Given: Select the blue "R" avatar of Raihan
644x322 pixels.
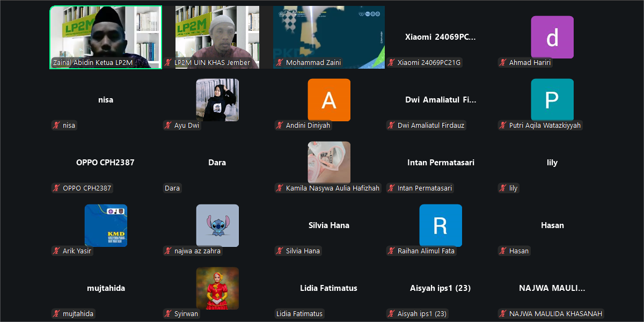Looking at the screenshot, I should [x=441, y=225].
